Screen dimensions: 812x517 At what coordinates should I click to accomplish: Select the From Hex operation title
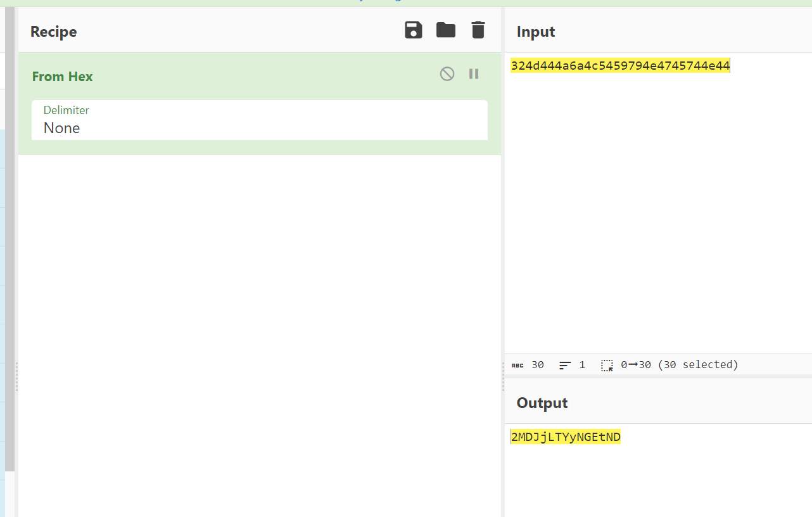(63, 77)
